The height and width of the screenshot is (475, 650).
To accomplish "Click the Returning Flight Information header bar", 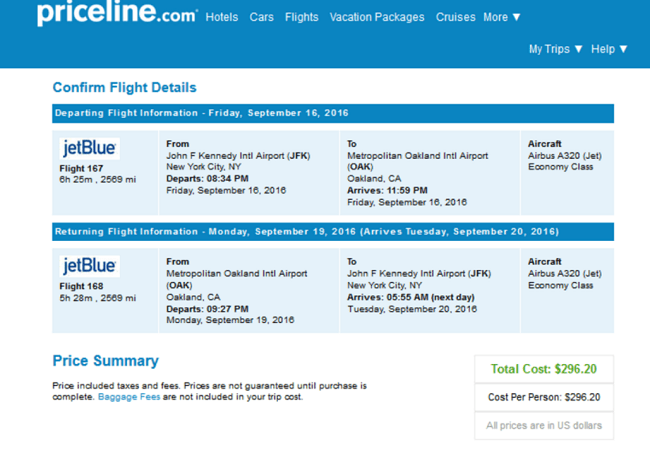I will click(333, 232).
